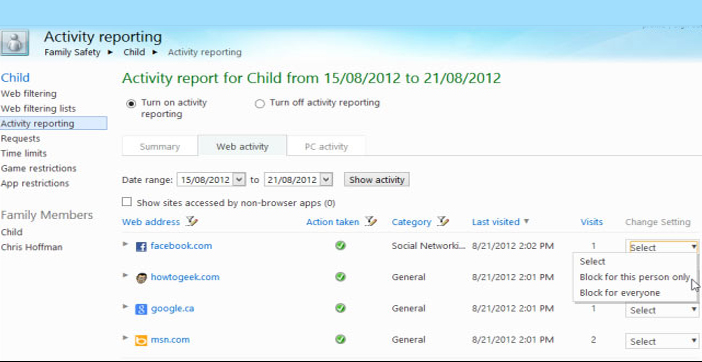Select Chris Hoffman family member
702x362 pixels.
pos(31,247)
